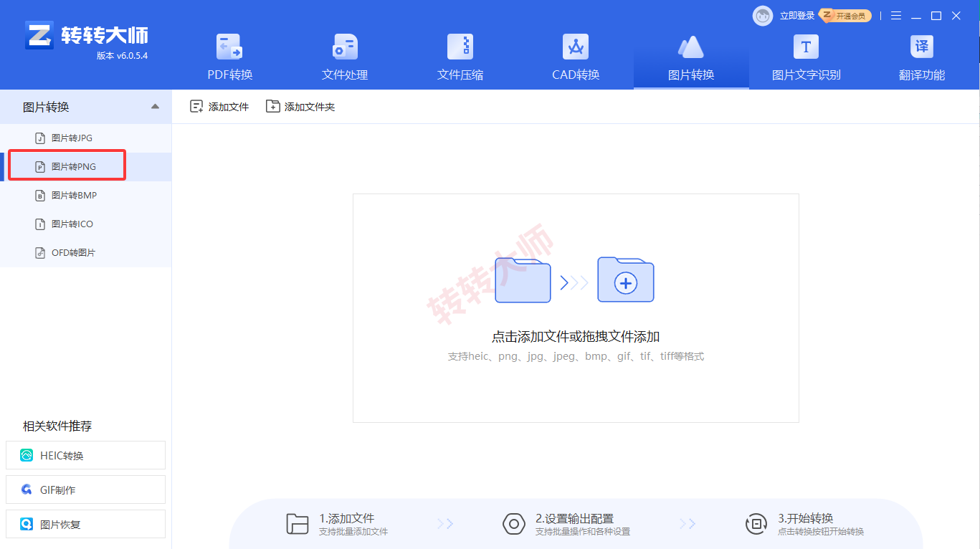Click the 图片转换 triangle icon
This screenshot has height=549, width=980.
(x=691, y=47)
